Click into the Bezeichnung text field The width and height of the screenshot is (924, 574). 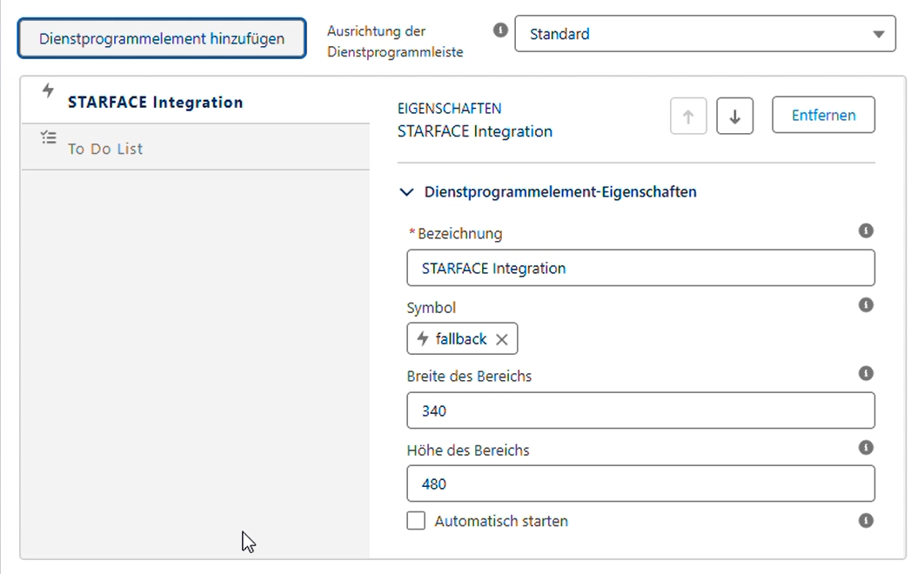[640, 269]
